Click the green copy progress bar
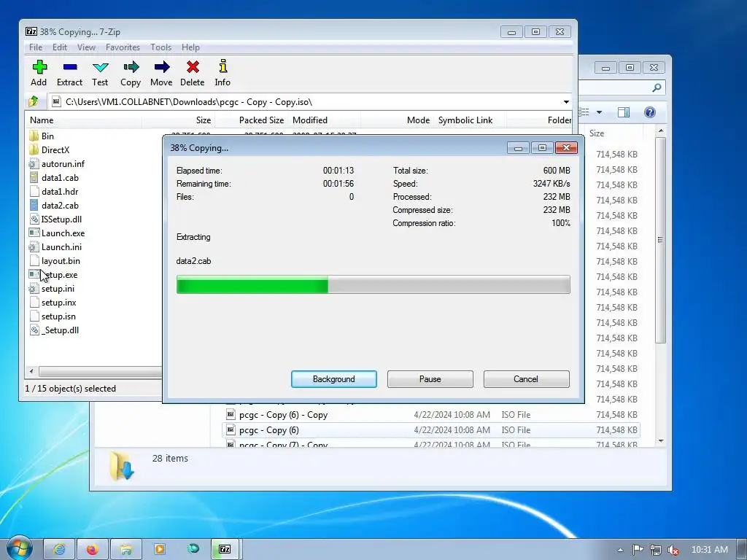 [x=373, y=284]
